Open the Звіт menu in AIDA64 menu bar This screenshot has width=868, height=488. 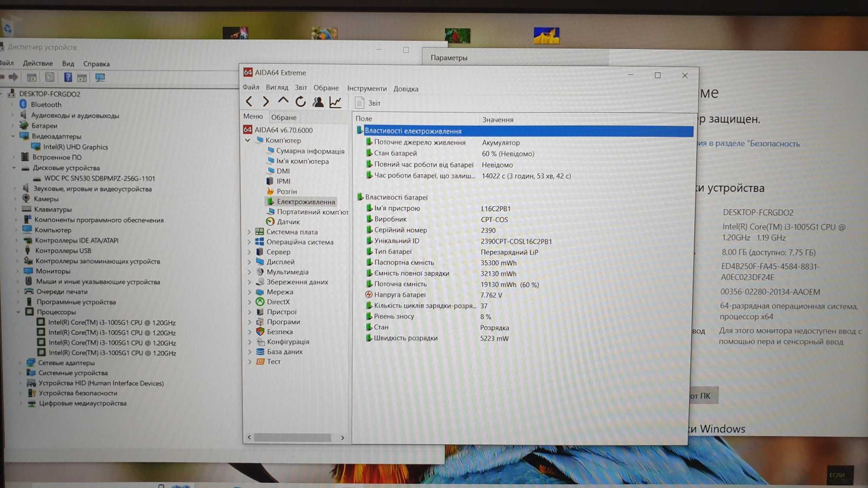pyautogui.click(x=301, y=88)
